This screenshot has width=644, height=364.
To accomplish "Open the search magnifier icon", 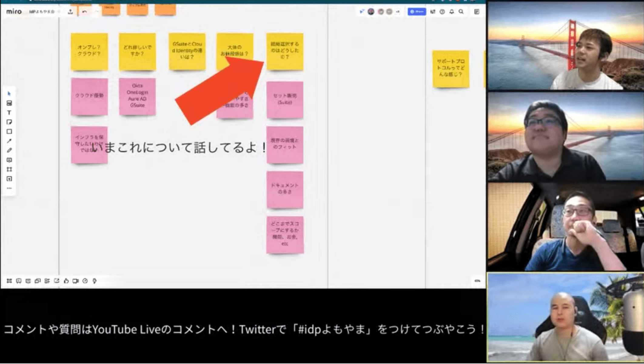I will (461, 12).
